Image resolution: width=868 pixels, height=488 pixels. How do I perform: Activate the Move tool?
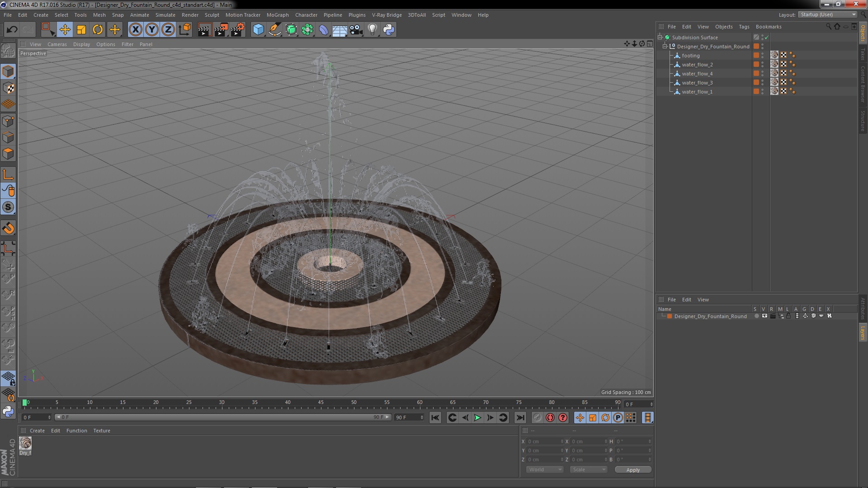pos(65,30)
